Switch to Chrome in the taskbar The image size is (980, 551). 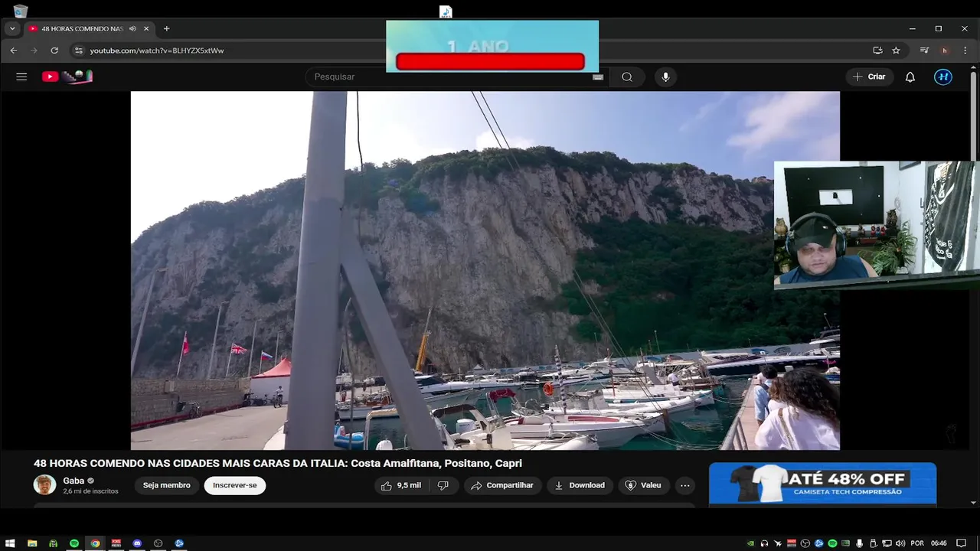click(x=95, y=543)
